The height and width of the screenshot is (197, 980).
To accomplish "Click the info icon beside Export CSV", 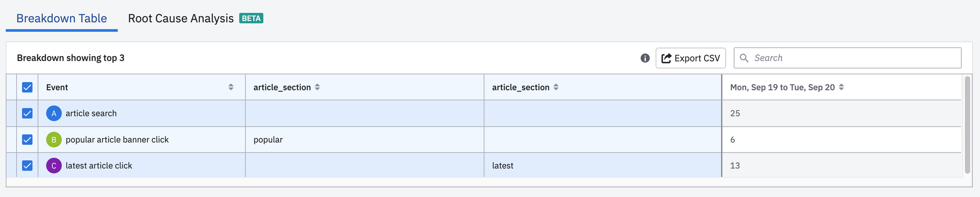I will tap(645, 58).
